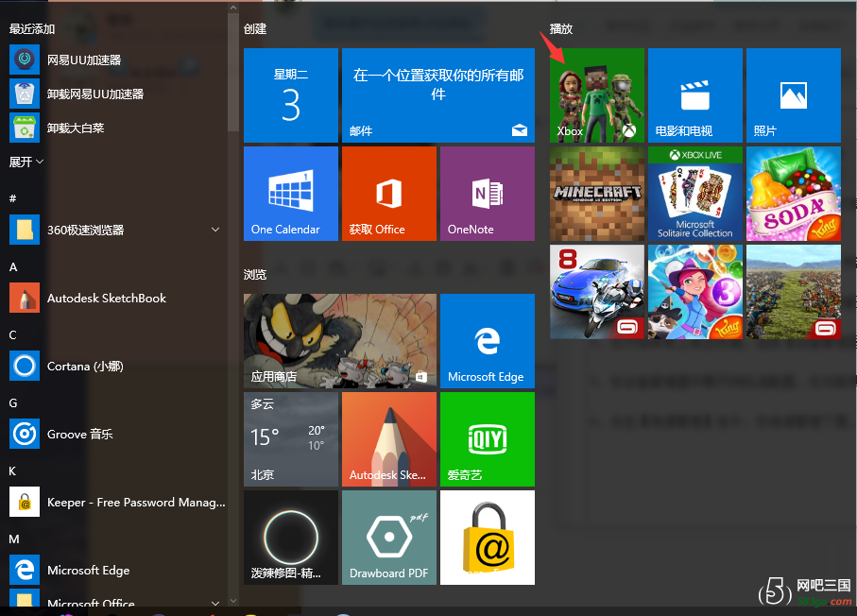The width and height of the screenshot is (857, 616).
Task: Click the app list scroll-up arrow
Action: tap(233, 8)
